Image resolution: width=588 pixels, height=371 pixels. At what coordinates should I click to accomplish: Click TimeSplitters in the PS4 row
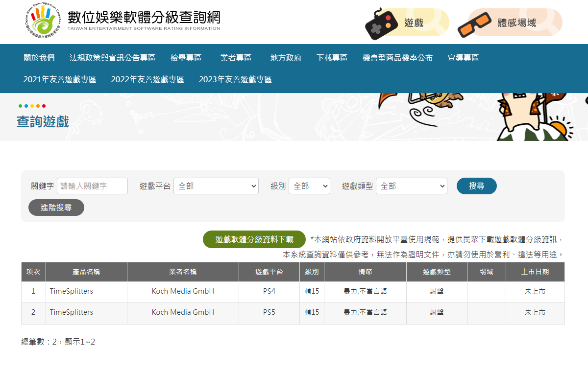(72, 291)
